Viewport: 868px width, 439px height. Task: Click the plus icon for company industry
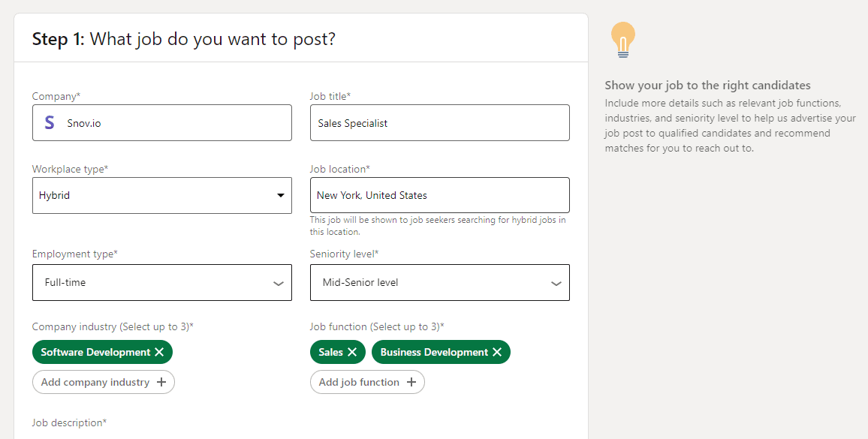161,382
